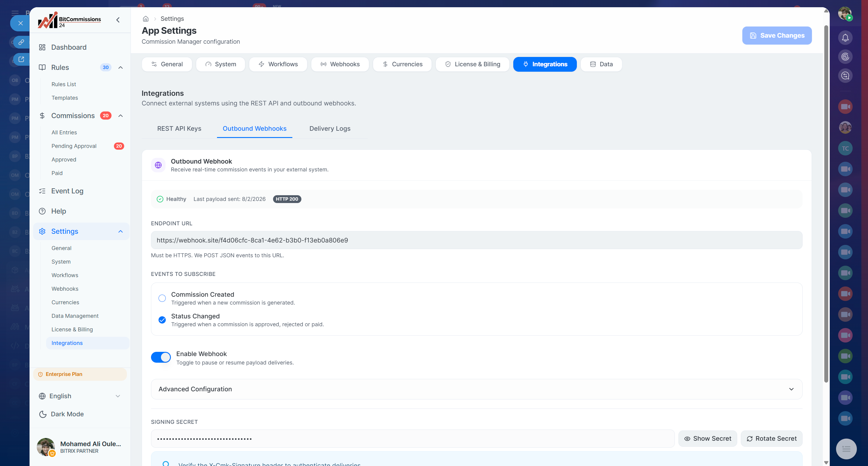Select the Integrations settings tab
The height and width of the screenshot is (466, 868).
point(545,64)
